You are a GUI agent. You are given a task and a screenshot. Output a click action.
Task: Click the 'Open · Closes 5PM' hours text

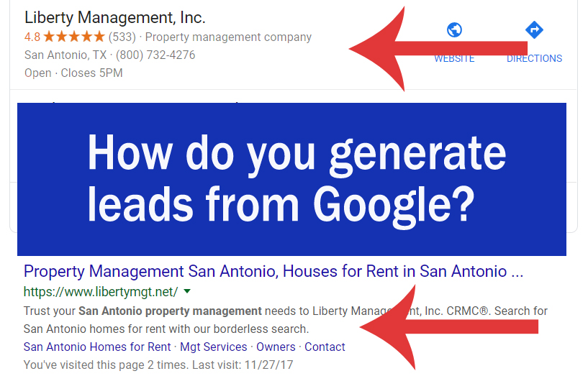coord(73,73)
